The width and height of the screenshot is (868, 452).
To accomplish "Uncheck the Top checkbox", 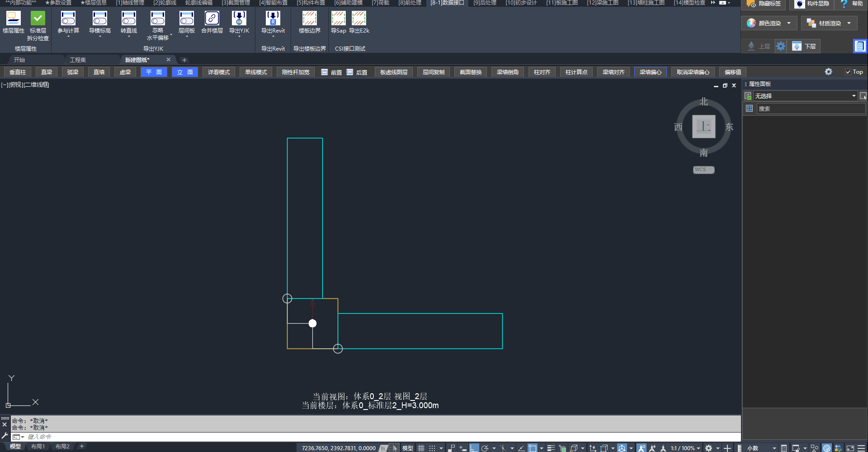I will click(x=848, y=72).
